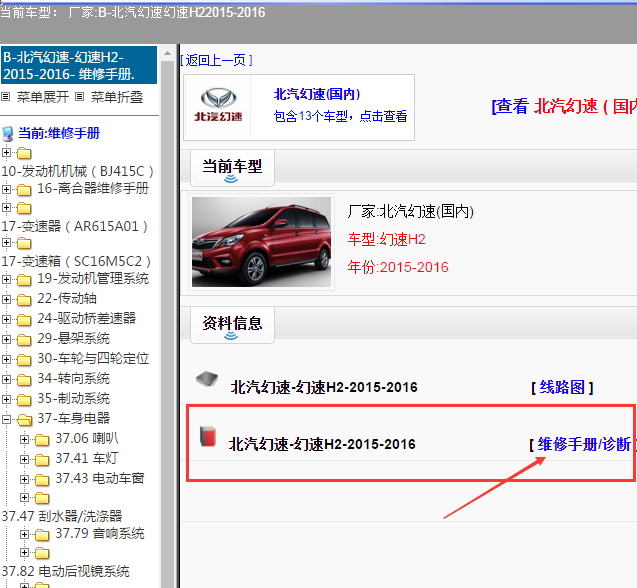The image size is (637, 588).
Task: Click the 当前:维修手册 computer icon
Action: coord(8,134)
